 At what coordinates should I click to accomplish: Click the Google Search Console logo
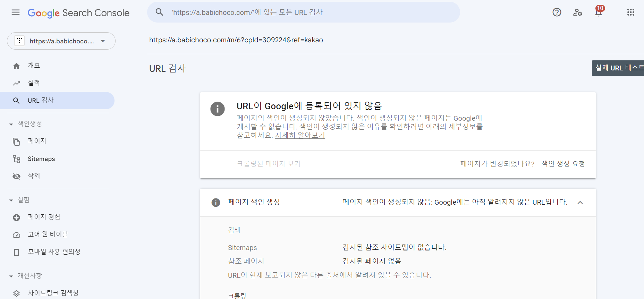(78, 13)
